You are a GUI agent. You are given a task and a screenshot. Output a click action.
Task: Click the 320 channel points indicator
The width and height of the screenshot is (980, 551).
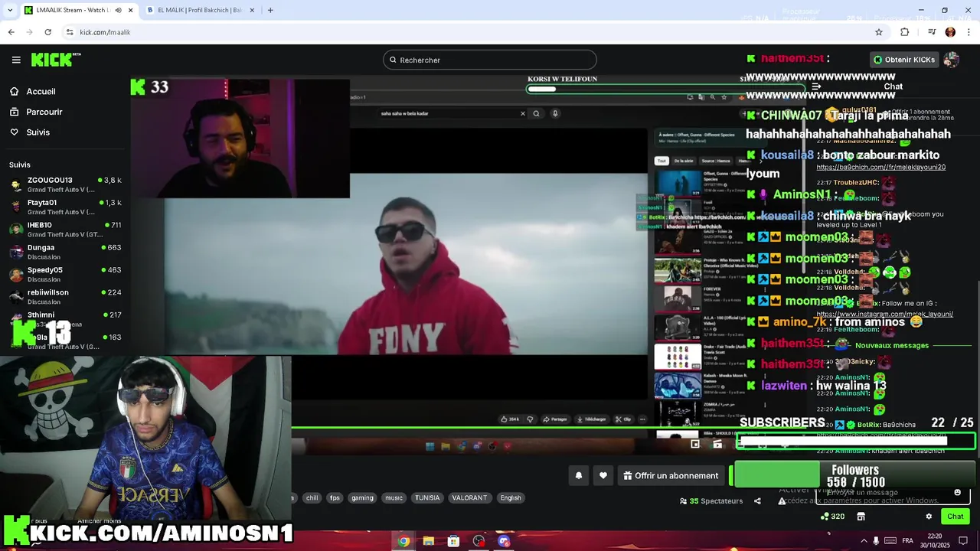[x=832, y=517]
